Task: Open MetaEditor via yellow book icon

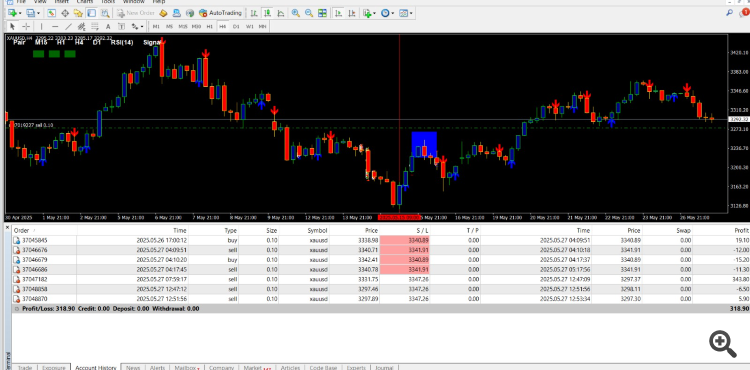Action: click(x=163, y=13)
